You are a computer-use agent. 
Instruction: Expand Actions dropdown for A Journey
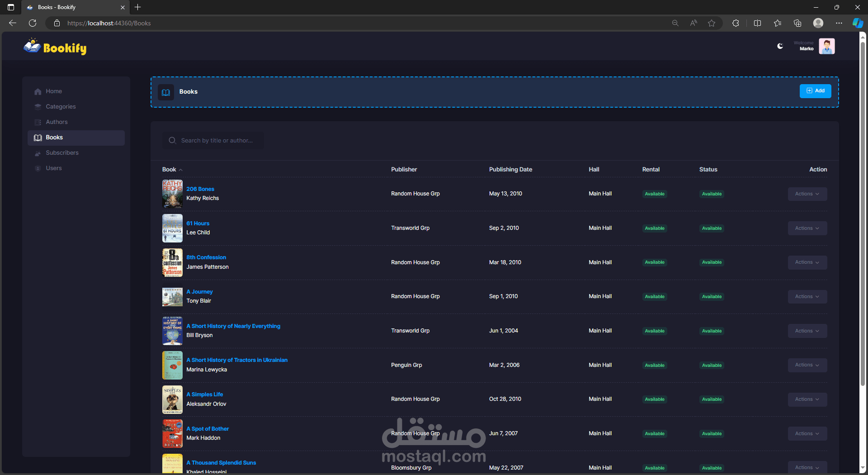[807, 297]
